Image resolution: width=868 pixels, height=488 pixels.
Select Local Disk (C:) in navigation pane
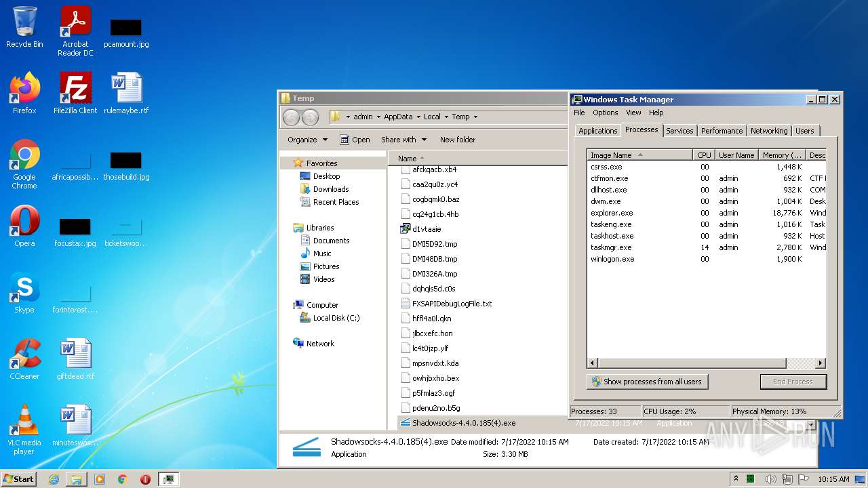coord(336,318)
